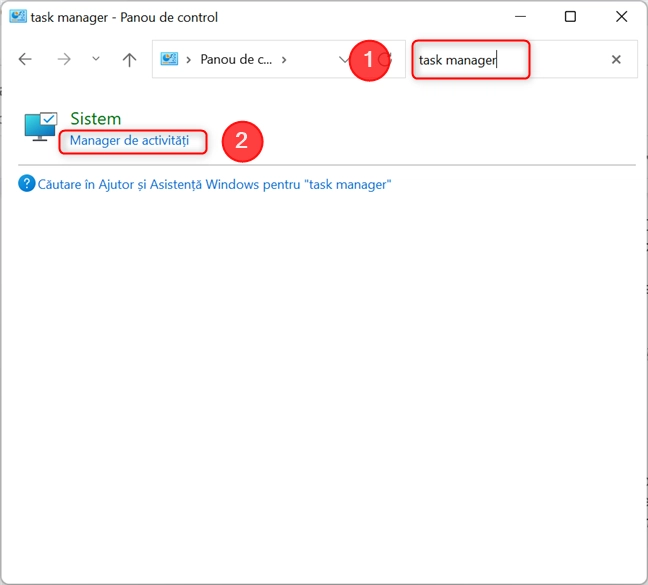Click the Control Panel title bar icon
The width and height of the screenshot is (648, 585).
coord(18,17)
